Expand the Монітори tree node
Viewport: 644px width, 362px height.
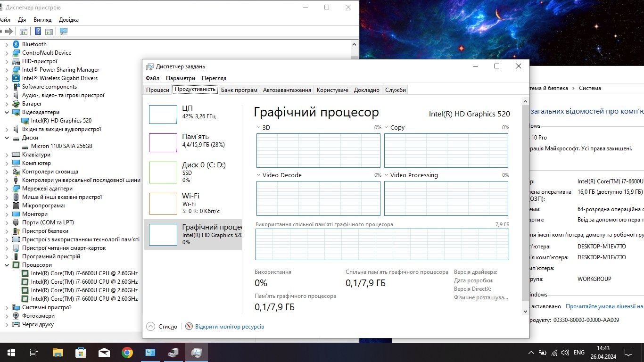[x=7, y=214]
